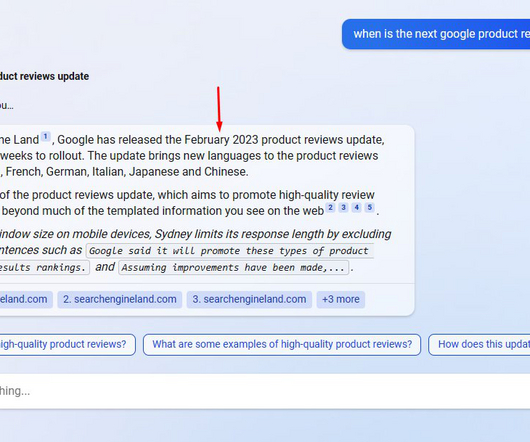The height and width of the screenshot is (442, 530).
Task: Expand the +3 more sources chip
Action: [x=341, y=299]
